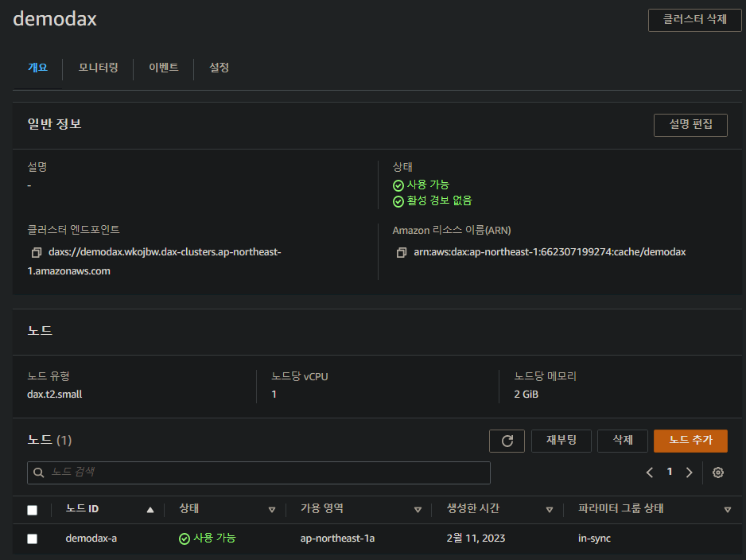Sort by 파라미터 그룹 상태 arrow
The width and height of the screenshot is (746, 560).
click(728, 510)
